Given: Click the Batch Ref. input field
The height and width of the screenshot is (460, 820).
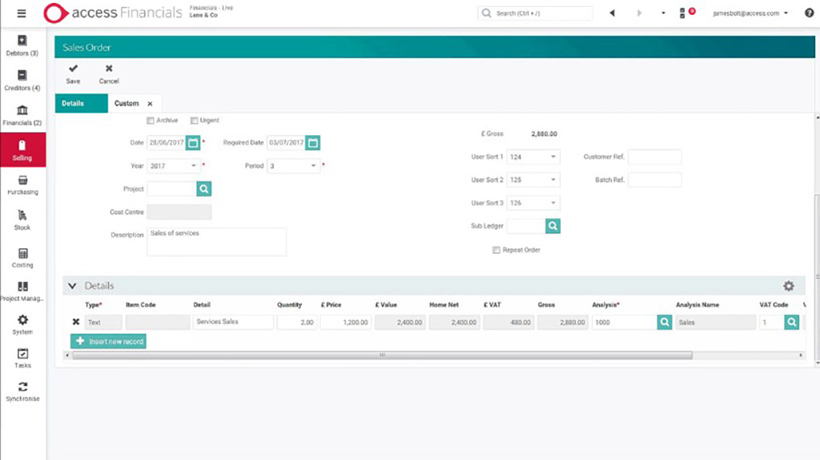Looking at the screenshot, I should tap(655, 180).
